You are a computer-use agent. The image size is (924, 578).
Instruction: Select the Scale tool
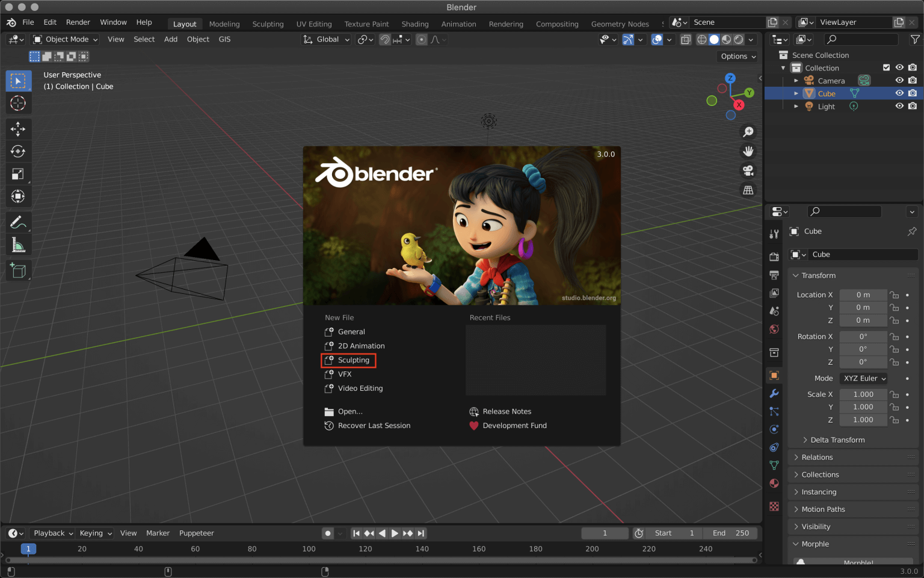pyautogui.click(x=18, y=173)
